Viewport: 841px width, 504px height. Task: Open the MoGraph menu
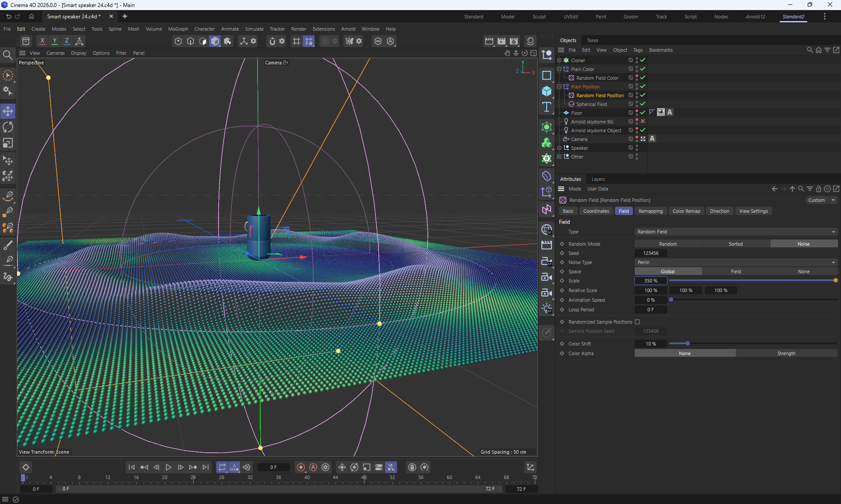coord(178,29)
